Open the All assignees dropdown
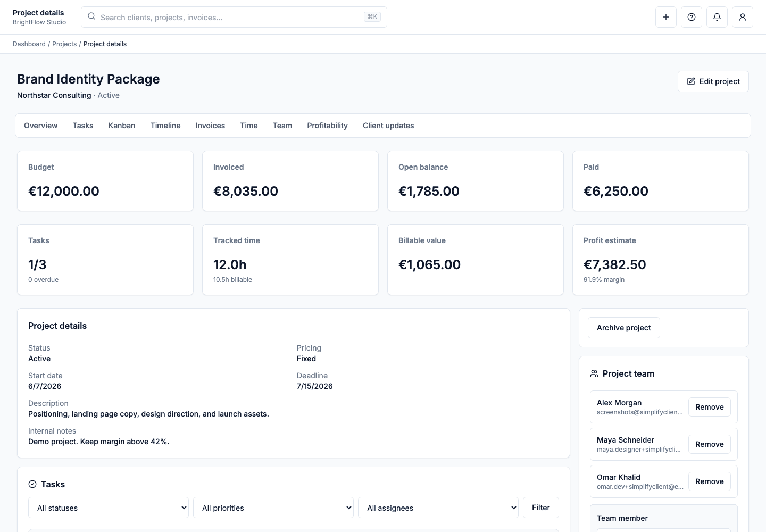This screenshot has height=532, width=766. point(438,508)
